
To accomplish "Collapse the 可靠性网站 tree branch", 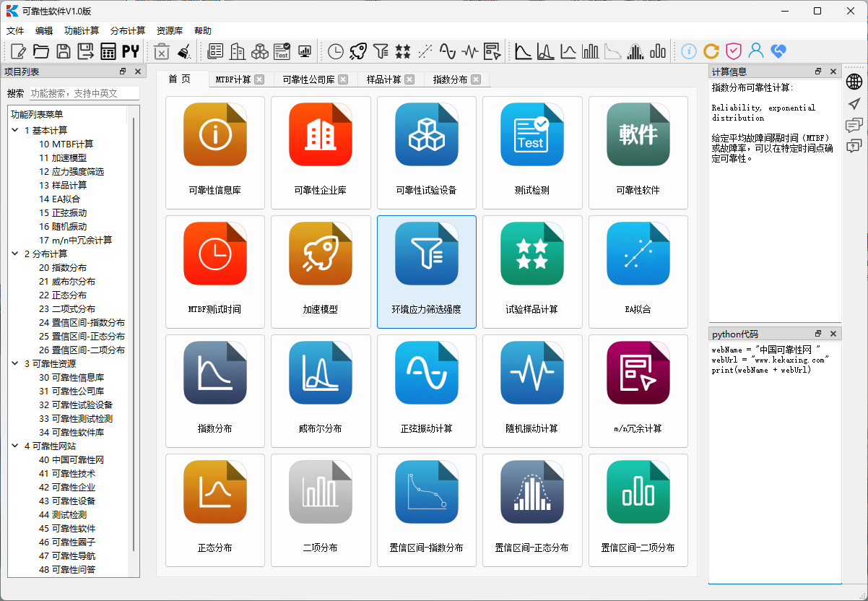I will [15, 446].
